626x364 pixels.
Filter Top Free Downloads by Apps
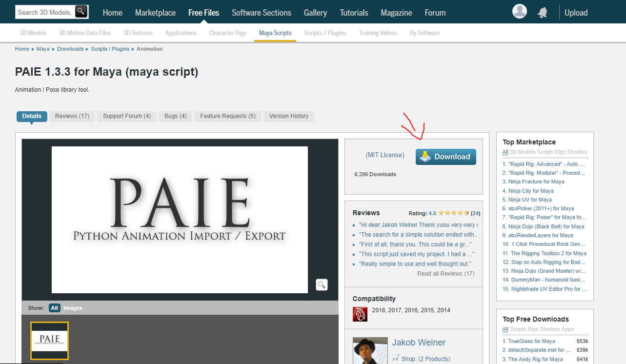point(567,329)
